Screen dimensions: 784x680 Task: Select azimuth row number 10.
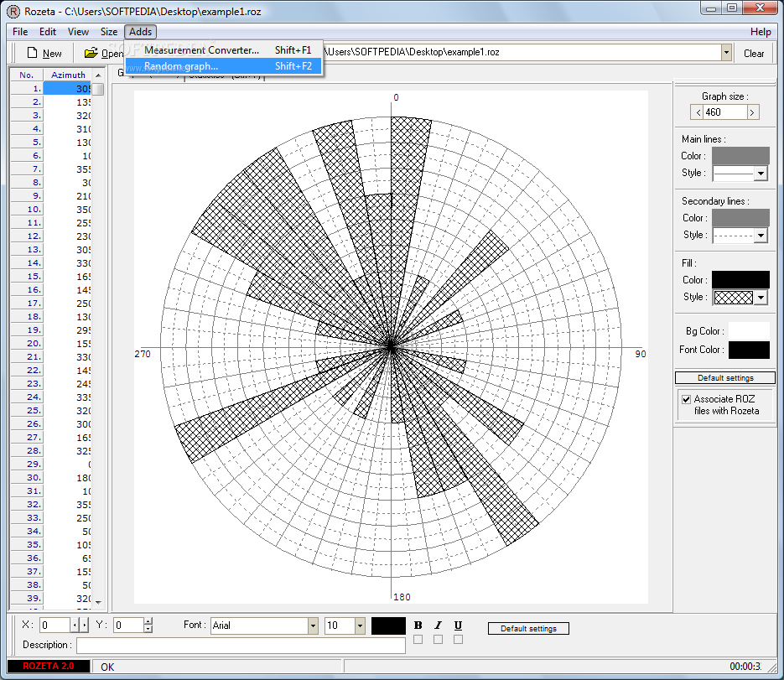(x=51, y=210)
